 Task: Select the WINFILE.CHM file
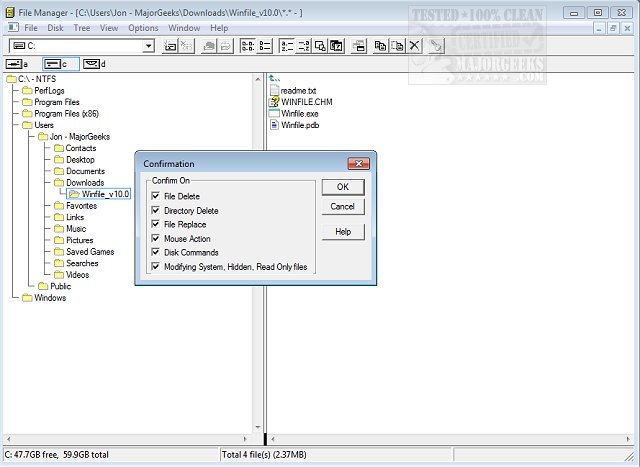click(301, 102)
